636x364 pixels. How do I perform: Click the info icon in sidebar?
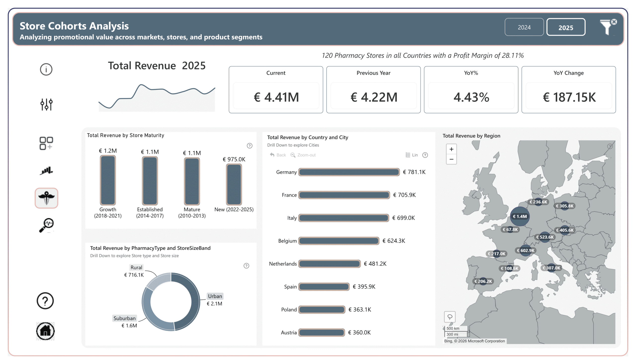click(46, 69)
